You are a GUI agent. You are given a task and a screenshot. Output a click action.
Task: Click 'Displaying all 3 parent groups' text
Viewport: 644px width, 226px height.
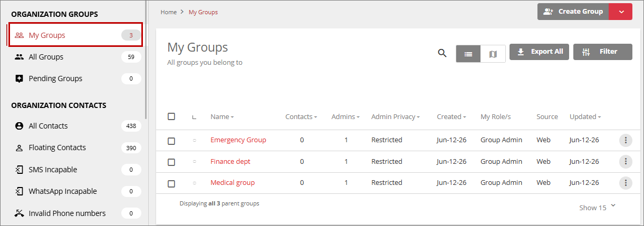(219, 203)
